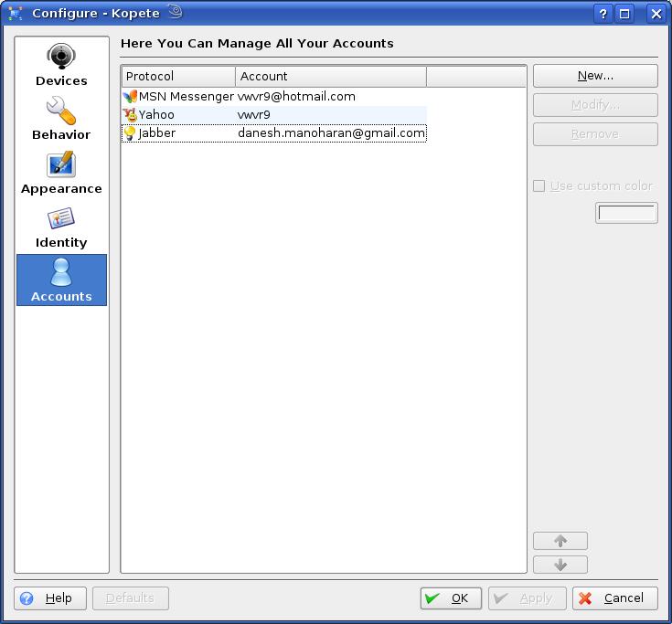This screenshot has width=672, height=624.
Task: Click the New... account button
Action: click(595, 76)
